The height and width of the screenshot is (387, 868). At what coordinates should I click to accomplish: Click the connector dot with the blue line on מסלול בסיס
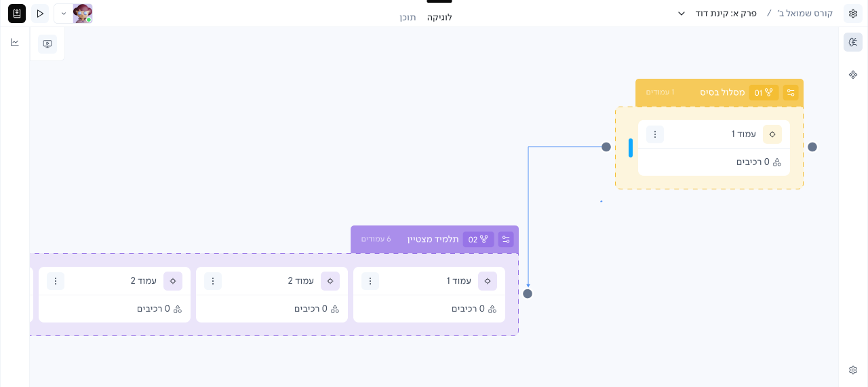pos(606,147)
